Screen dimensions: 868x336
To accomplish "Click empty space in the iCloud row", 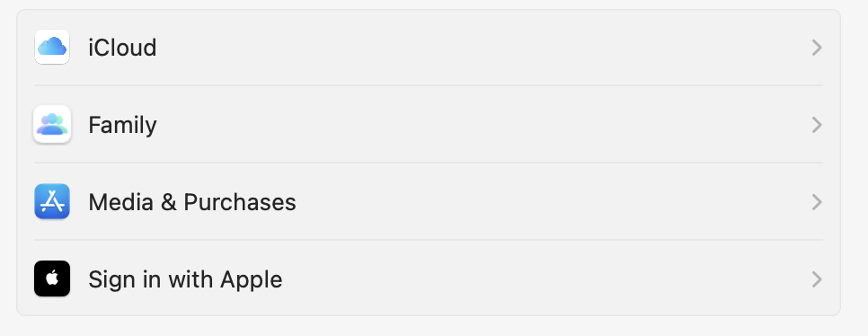I will pos(482,48).
